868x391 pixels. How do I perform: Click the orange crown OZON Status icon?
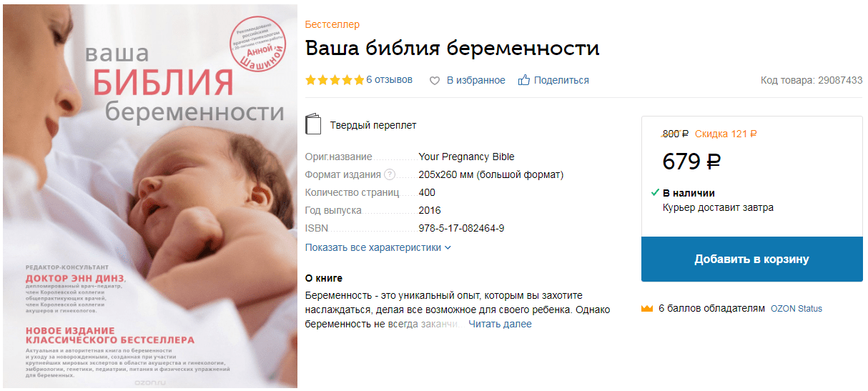[x=648, y=309]
